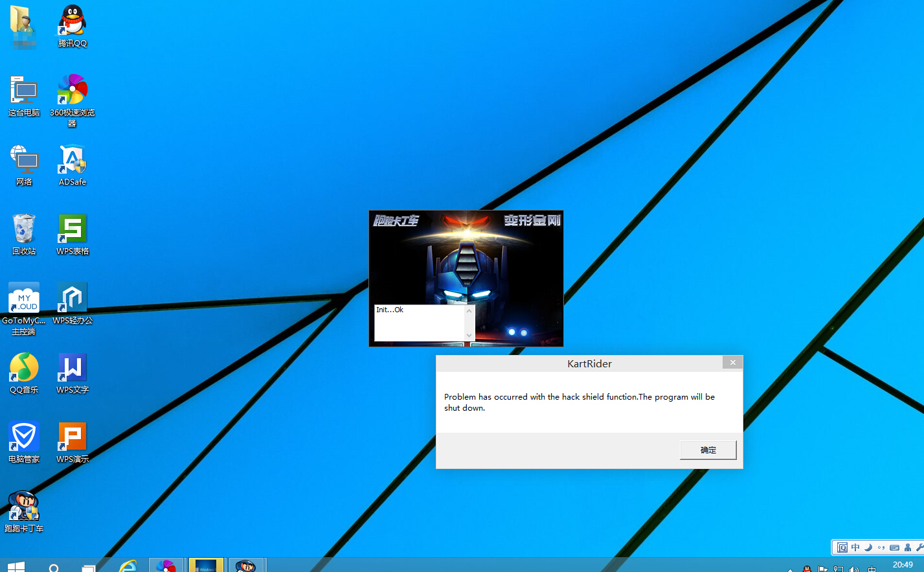Toggle the Chinese punctuation mode on the IME toolbar
Image resolution: width=924 pixels, height=572 pixels.
click(881, 547)
